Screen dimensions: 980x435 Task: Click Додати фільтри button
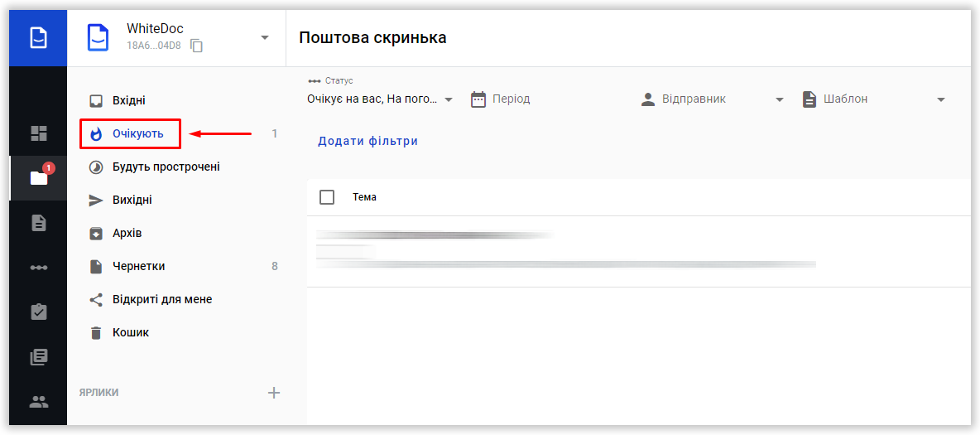click(x=367, y=142)
